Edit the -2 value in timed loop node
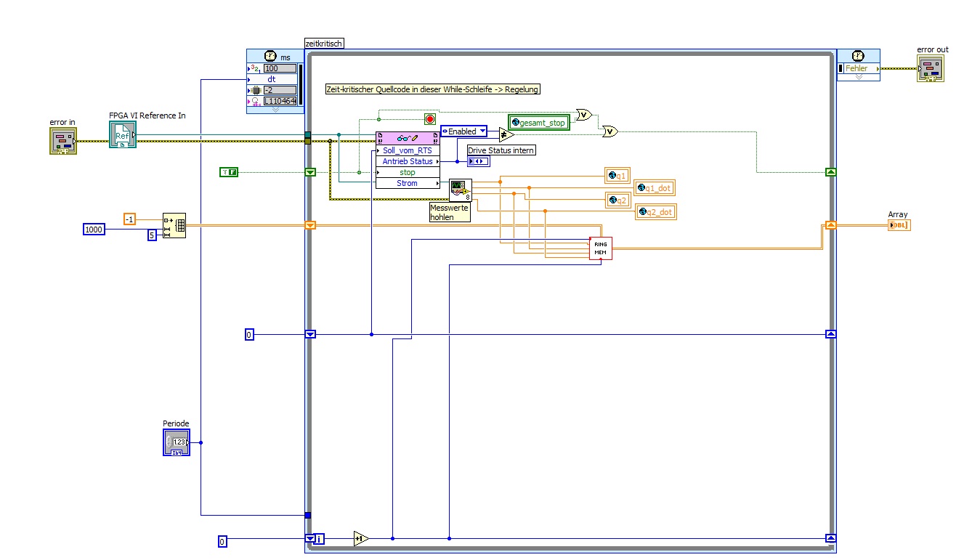Image resolution: width=980 pixels, height=560 pixels. tap(280, 90)
